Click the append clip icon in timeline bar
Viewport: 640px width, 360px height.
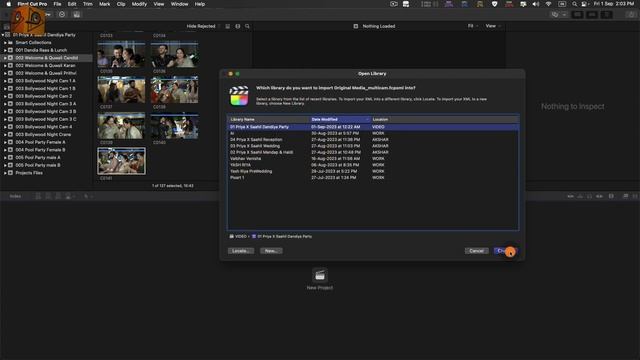tap(58, 196)
